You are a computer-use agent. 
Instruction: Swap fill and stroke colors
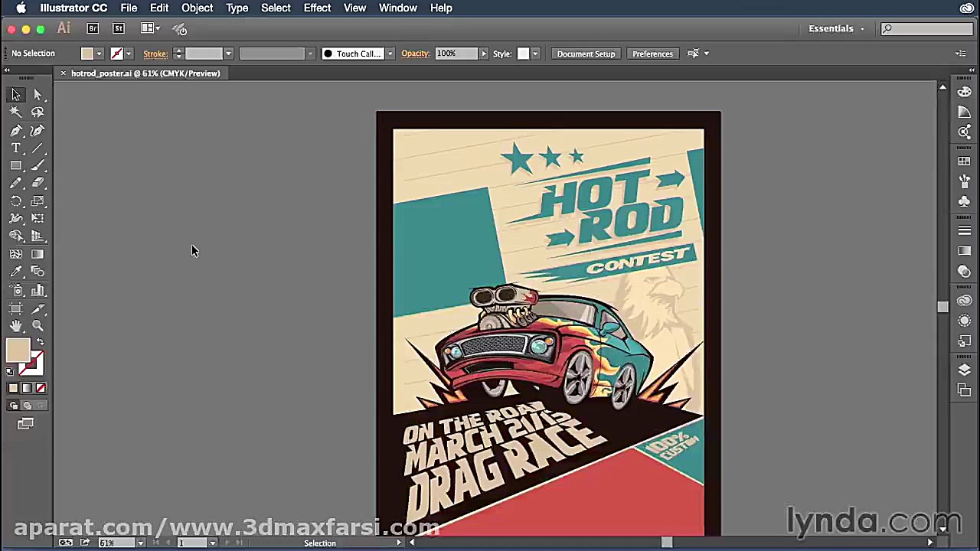coord(41,342)
